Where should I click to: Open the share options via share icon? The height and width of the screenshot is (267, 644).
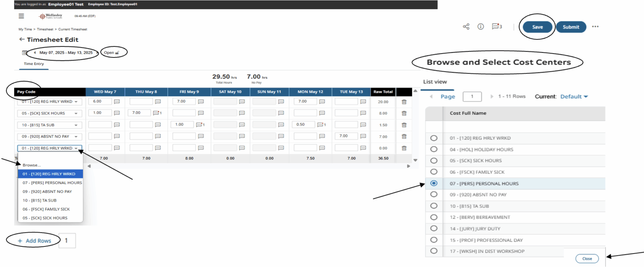click(x=466, y=26)
